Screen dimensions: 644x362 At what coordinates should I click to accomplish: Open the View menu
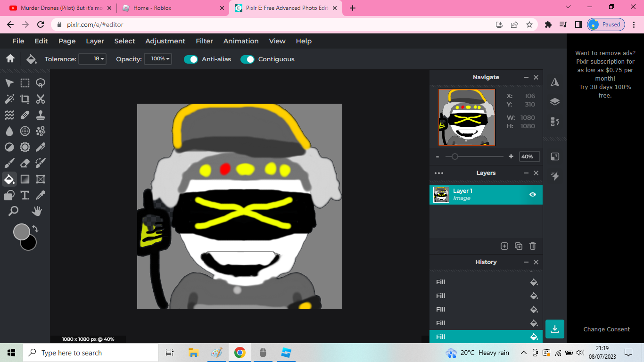click(277, 41)
